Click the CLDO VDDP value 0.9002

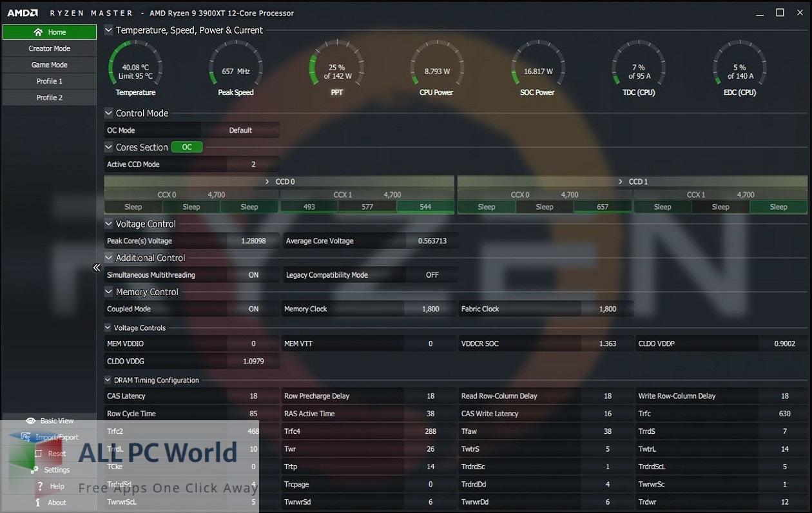click(x=784, y=344)
